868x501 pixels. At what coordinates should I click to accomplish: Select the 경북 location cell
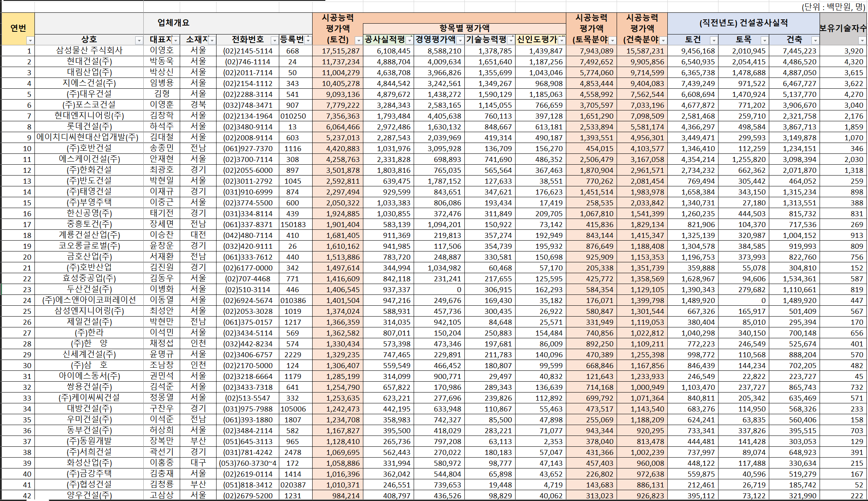198,105
